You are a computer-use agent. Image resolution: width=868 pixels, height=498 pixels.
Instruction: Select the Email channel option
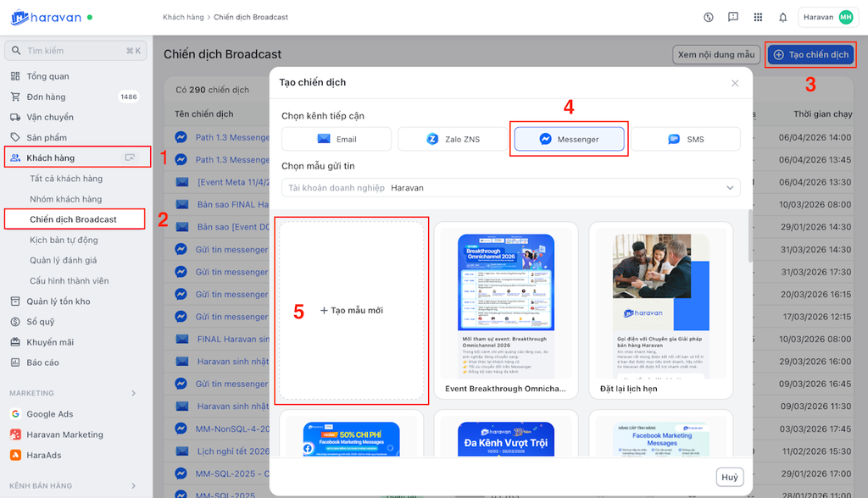click(337, 139)
